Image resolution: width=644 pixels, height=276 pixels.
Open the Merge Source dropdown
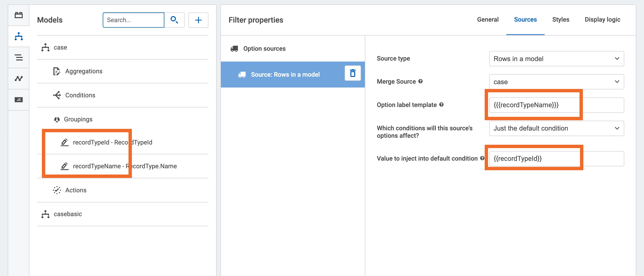556,82
